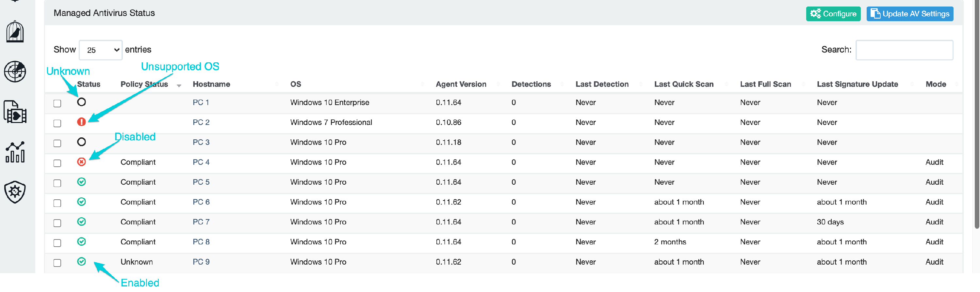
Task: Open the PC 4 hostname link
Action: [201, 162]
